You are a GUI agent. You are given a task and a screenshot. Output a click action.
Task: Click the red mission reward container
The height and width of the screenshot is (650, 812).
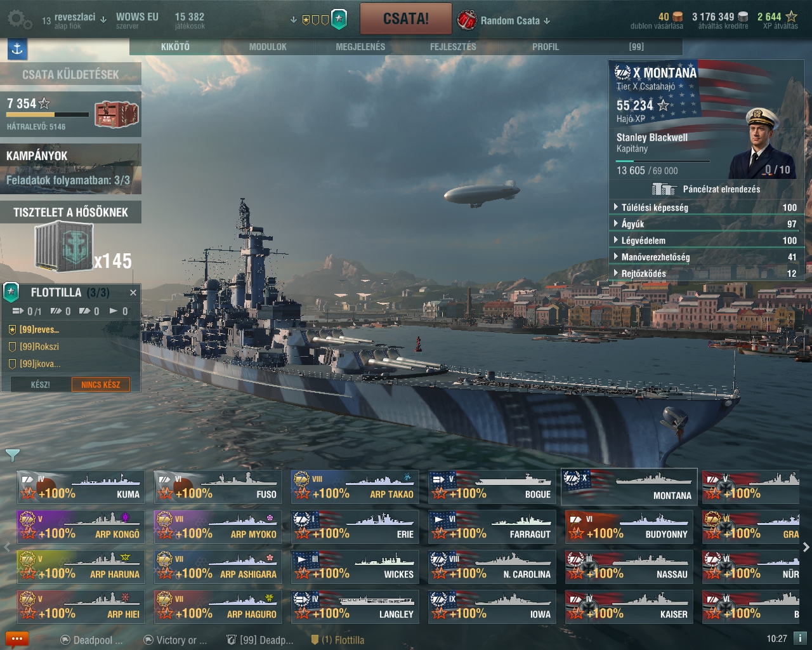tap(117, 114)
